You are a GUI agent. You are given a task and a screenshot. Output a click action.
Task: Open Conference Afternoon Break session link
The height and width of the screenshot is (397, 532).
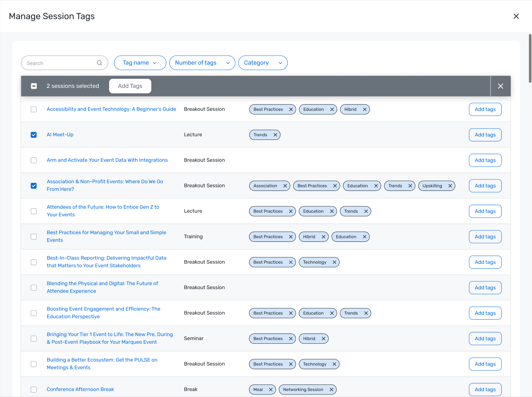(80, 389)
